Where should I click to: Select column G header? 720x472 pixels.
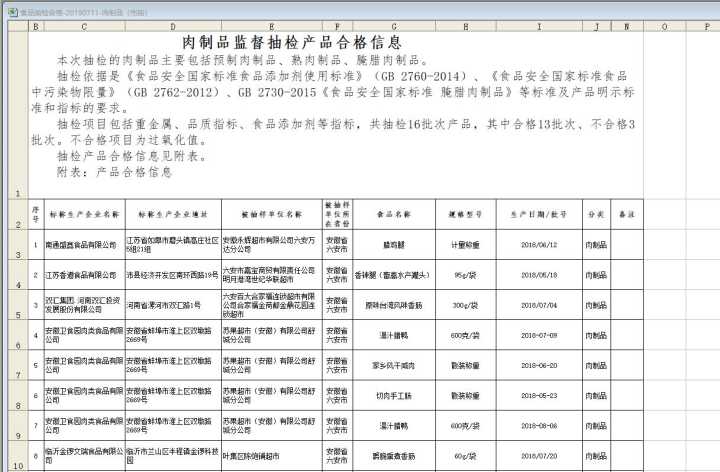pyautogui.click(x=394, y=27)
